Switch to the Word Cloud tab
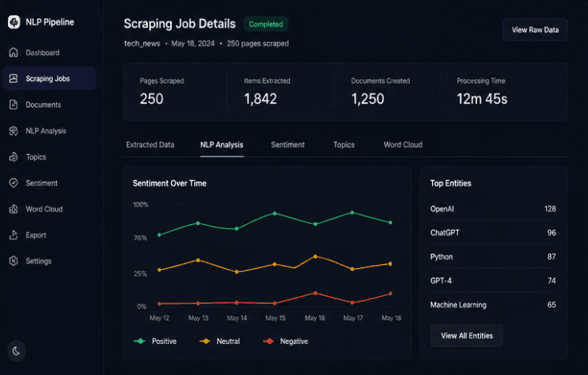588x375 pixels. (x=403, y=145)
